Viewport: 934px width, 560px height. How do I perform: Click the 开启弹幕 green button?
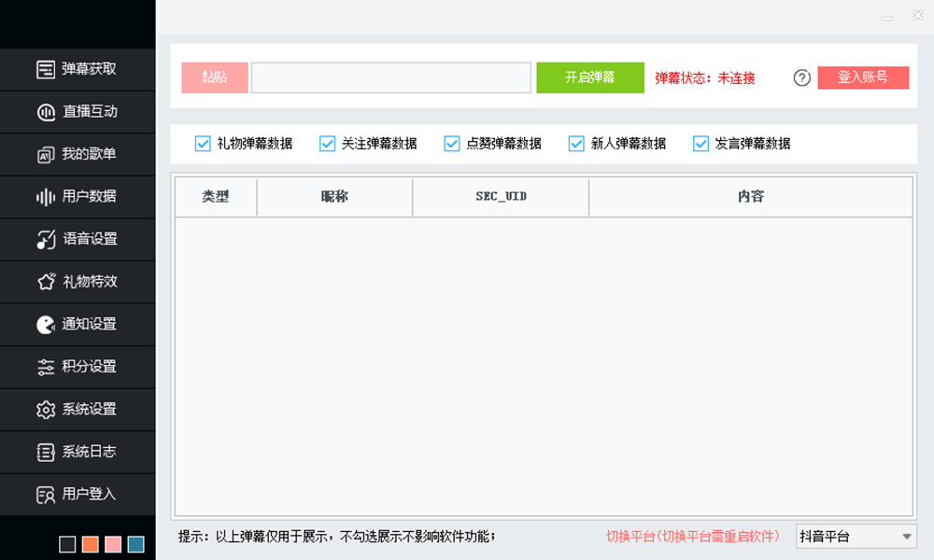coord(590,77)
